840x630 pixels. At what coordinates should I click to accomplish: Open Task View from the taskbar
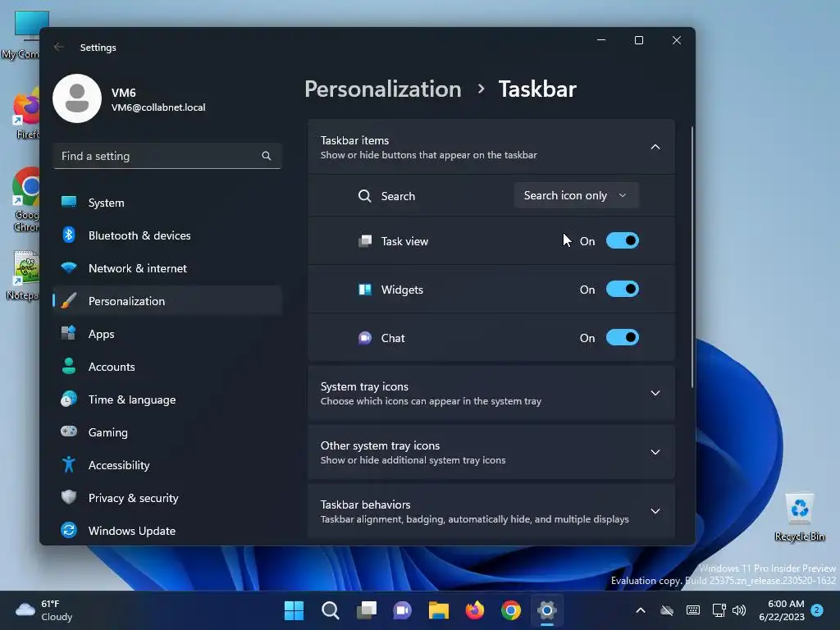coord(367,610)
